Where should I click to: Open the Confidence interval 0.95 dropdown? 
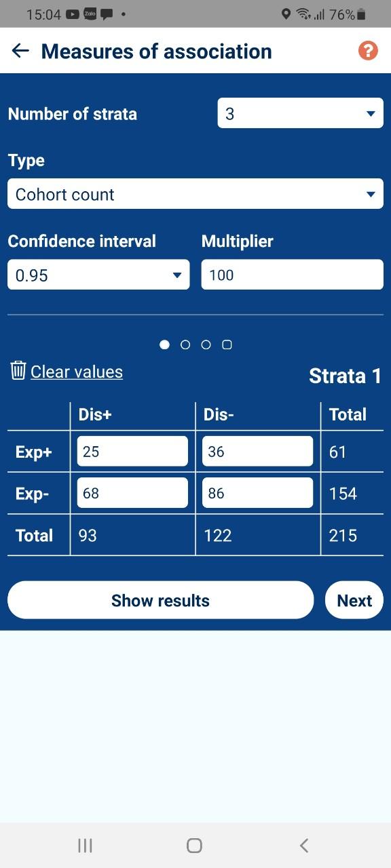98,275
